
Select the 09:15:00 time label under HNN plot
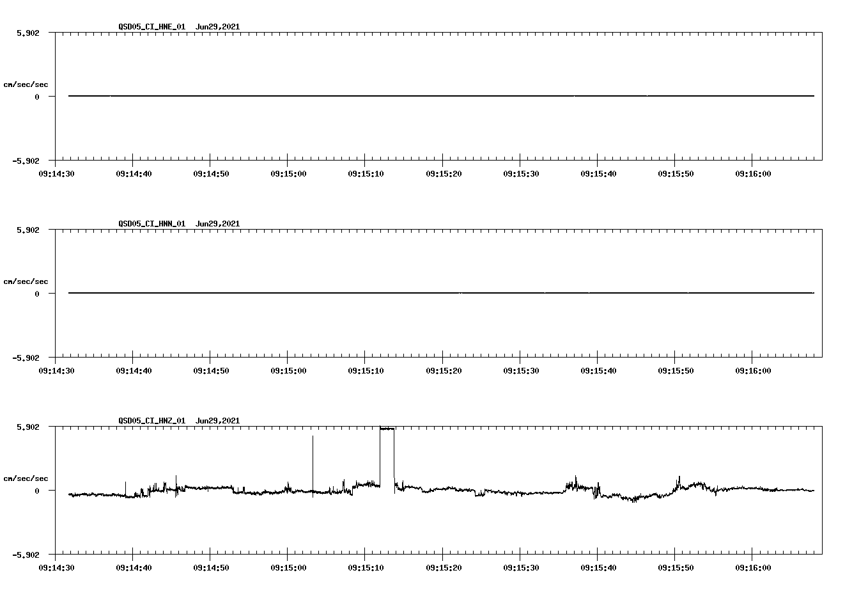click(x=288, y=371)
